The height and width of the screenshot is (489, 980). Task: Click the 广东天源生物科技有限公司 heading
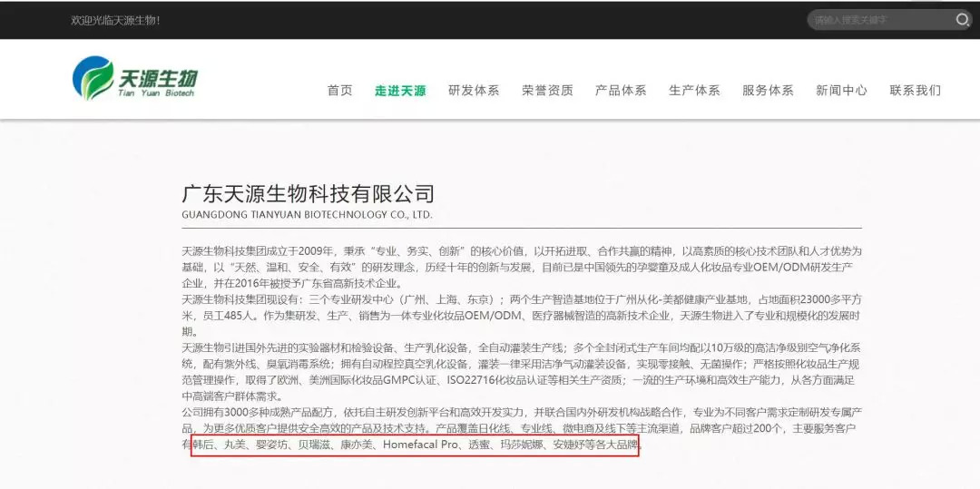coord(309,193)
